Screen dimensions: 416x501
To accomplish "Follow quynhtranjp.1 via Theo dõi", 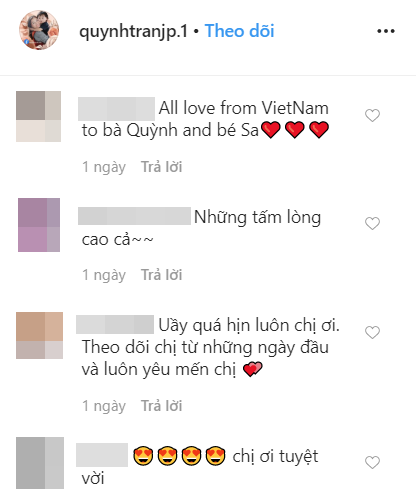I will (239, 31).
